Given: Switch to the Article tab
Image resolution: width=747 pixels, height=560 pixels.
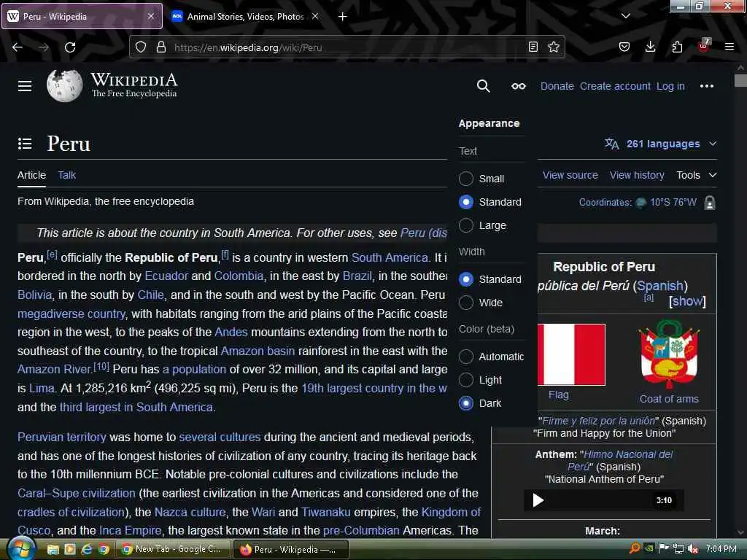Looking at the screenshot, I should coord(31,175).
